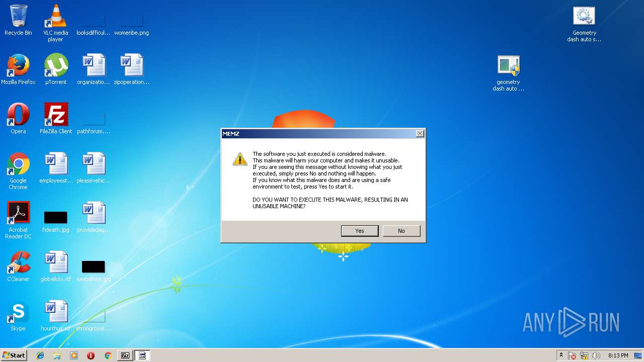Open Action Center flag tray icon

[x=572, y=355]
